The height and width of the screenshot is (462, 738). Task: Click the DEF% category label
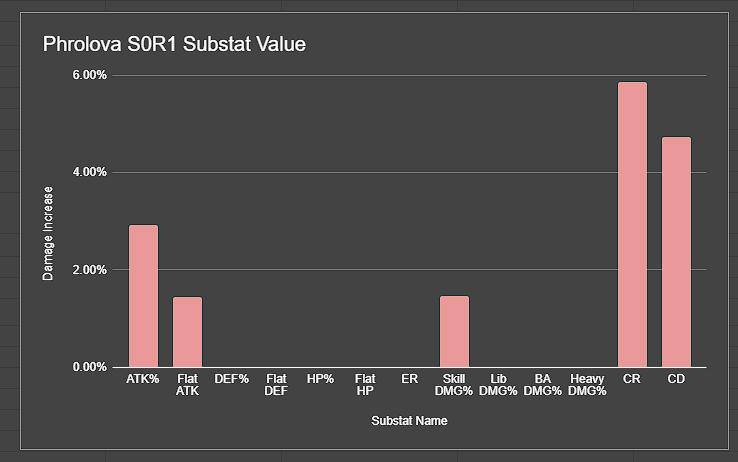(x=232, y=379)
